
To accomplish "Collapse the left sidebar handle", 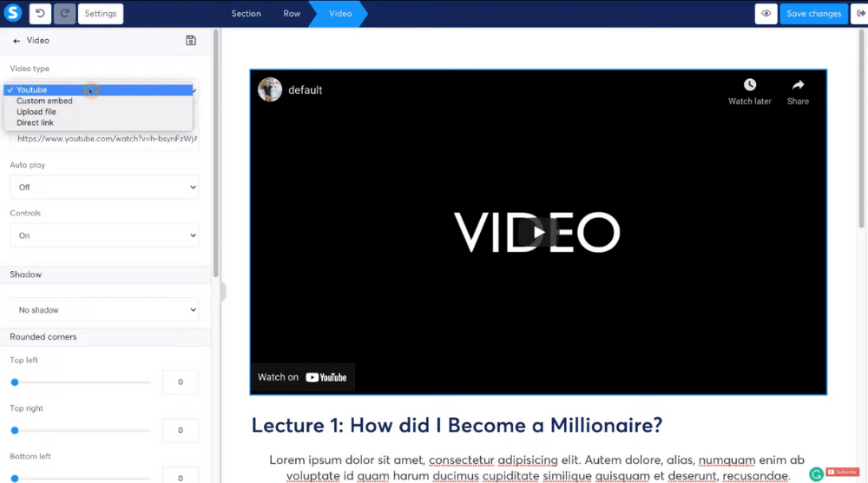I will (x=223, y=291).
